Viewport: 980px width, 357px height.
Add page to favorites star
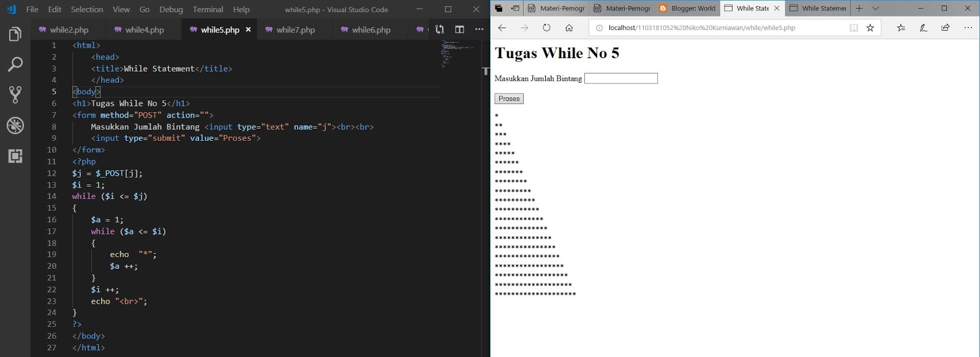(870, 28)
